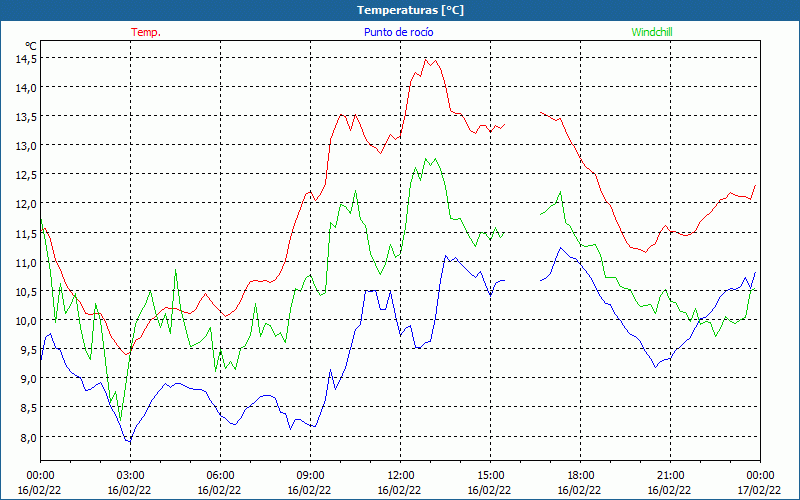
Task: Click the 12,5 y-axis value
Action: (x=27, y=175)
